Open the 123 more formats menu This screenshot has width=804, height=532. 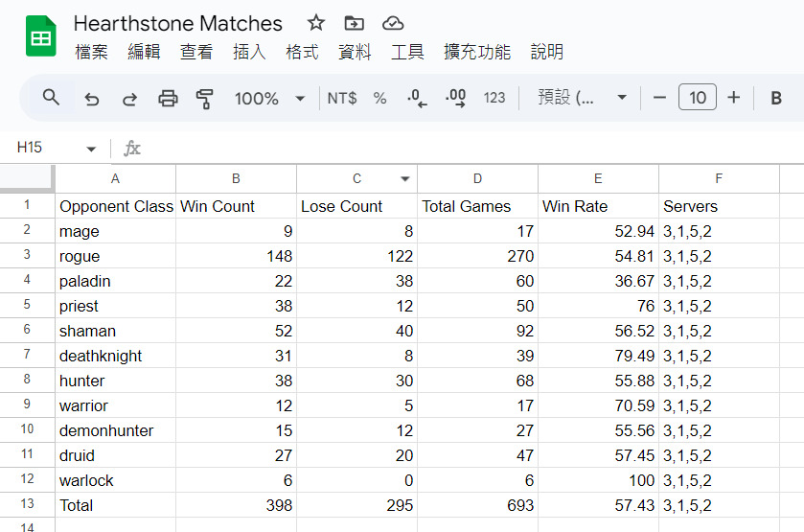pyautogui.click(x=494, y=98)
